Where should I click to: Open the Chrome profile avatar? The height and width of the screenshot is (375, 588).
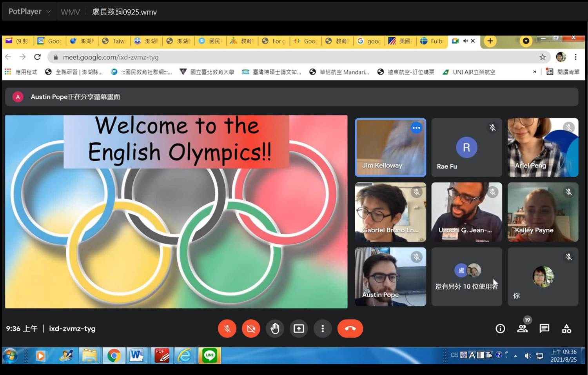click(x=561, y=57)
